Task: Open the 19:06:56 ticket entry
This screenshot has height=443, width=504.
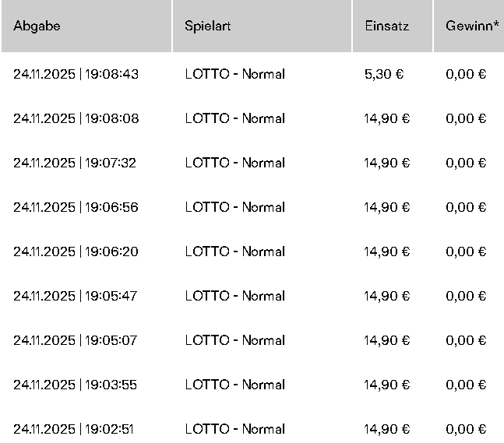Action: click(76, 208)
